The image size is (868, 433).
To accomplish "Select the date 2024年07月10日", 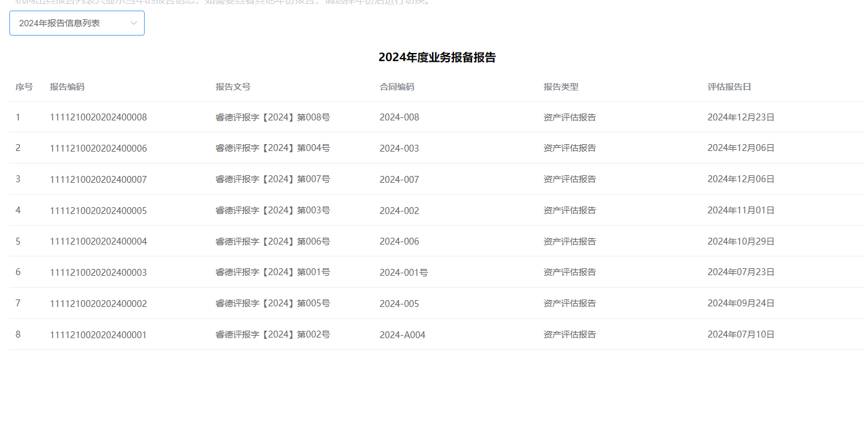I will [x=741, y=335].
